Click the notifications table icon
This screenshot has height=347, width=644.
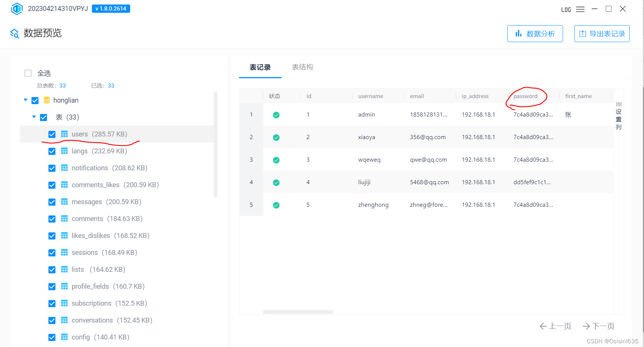tap(64, 168)
